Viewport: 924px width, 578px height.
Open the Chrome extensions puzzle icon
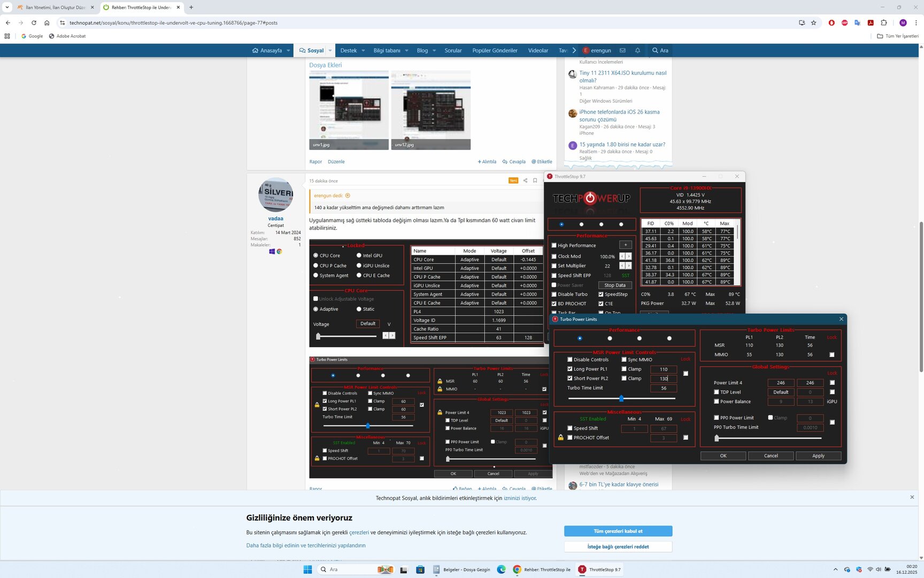tap(884, 23)
